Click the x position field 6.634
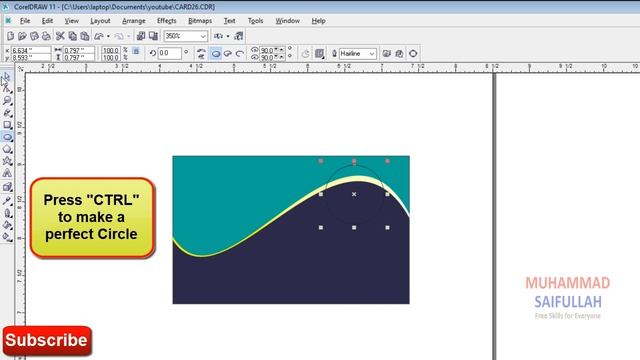 [x=31, y=50]
